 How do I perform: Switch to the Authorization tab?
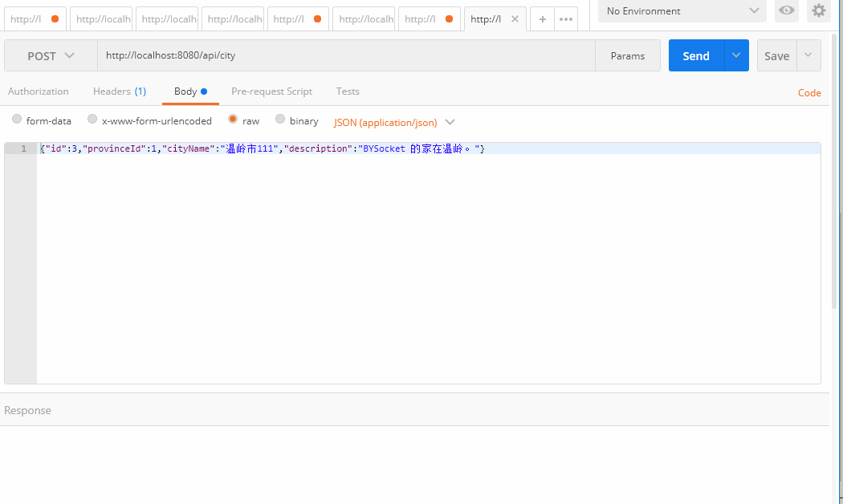[x=39, y=91]
